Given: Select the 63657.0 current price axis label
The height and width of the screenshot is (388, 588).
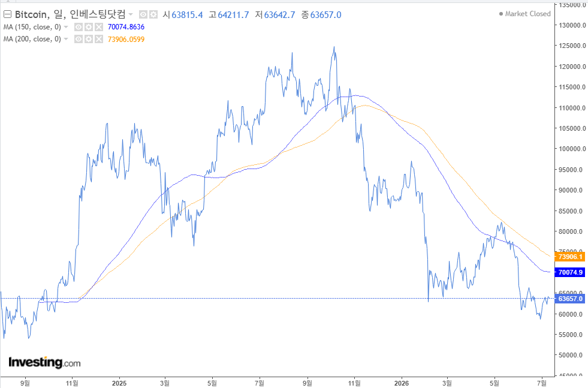Looking at the screenshot, I should tap(569, 299).
